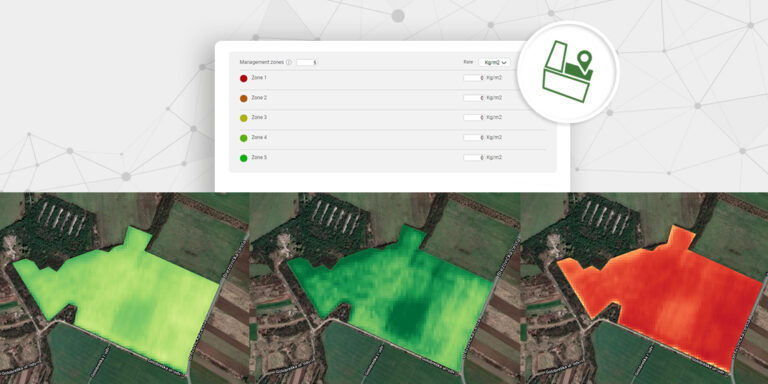Image resolution: width=768 pixels, height=384 pixels.
Task: Click the Zone 2 rate input field
Action: (x=474, y=98)
